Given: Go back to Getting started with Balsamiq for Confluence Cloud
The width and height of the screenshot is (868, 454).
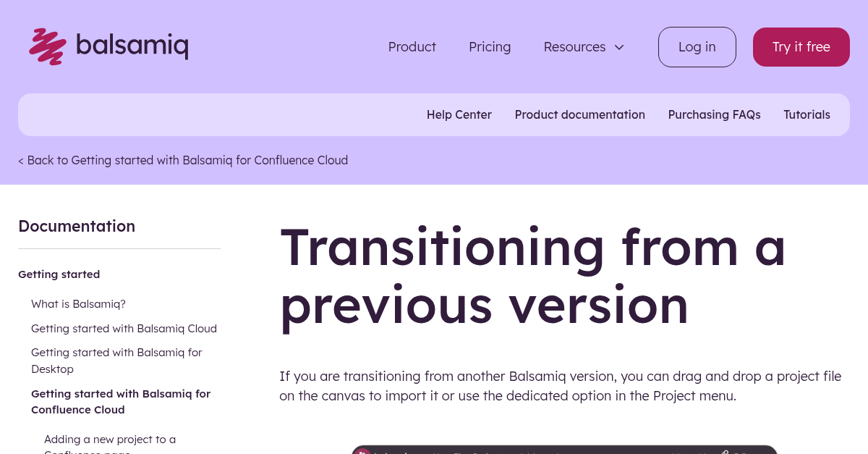Looking at the screenshot, I should [x=183, y=160].
